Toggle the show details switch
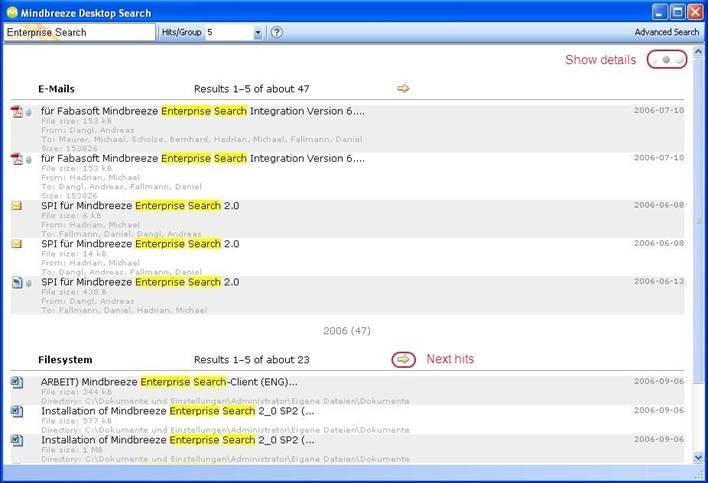This screenshot has height=483, width=708. tap(667, 60)
